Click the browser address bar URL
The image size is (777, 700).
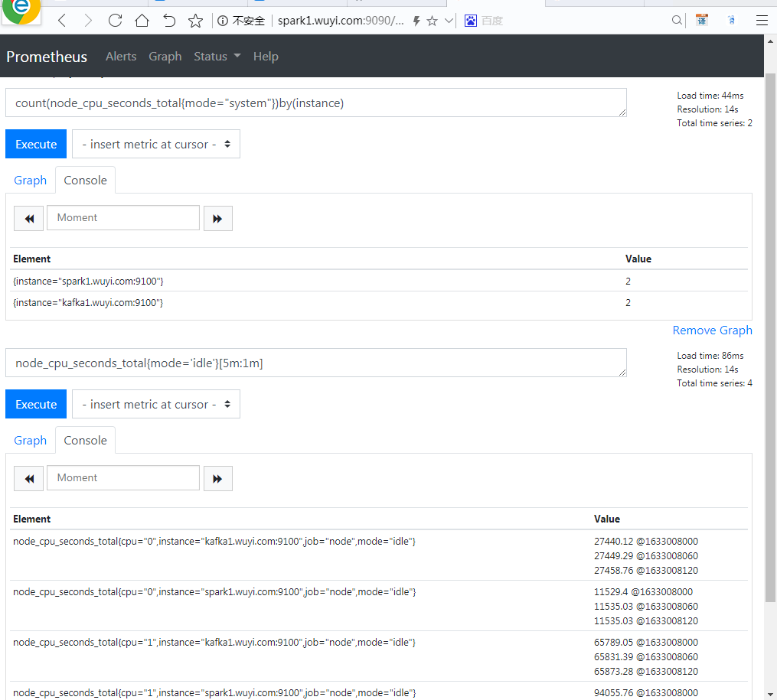click(341, 21)
